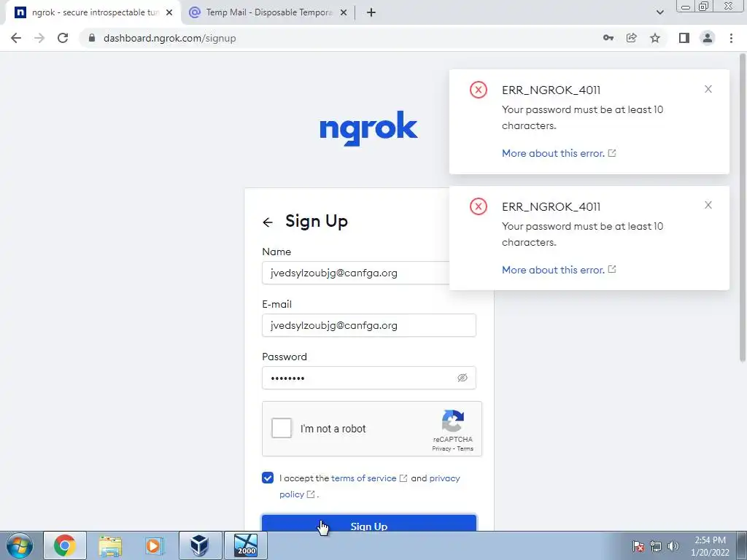Open the saved passwords key icon
The height and width of the screenshot is (560, 747).
tap(608, 38)
